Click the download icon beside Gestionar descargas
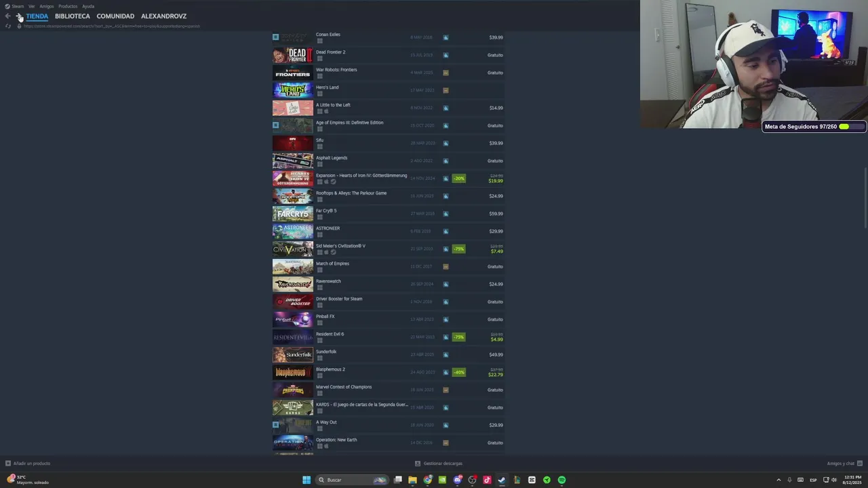The width and height of the screenshot is (868, 488). tap(418, 464)
